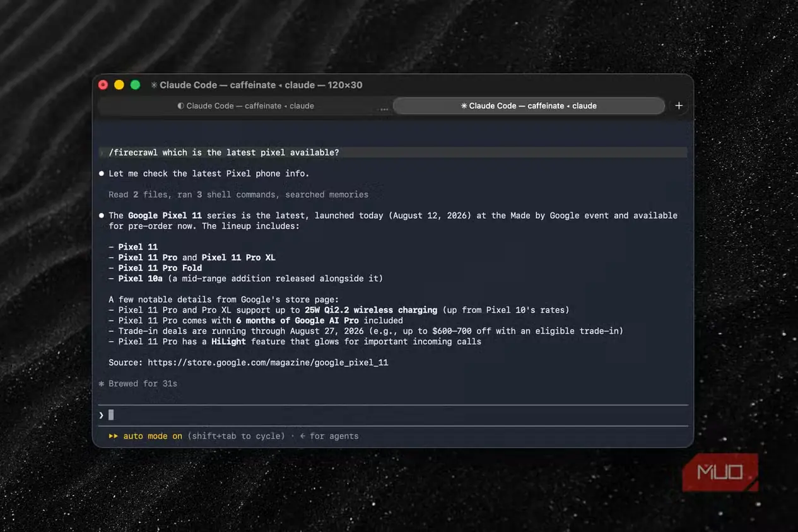
Task: Select the active Claude Code tab on the right
Action: [x=529, y=106]
